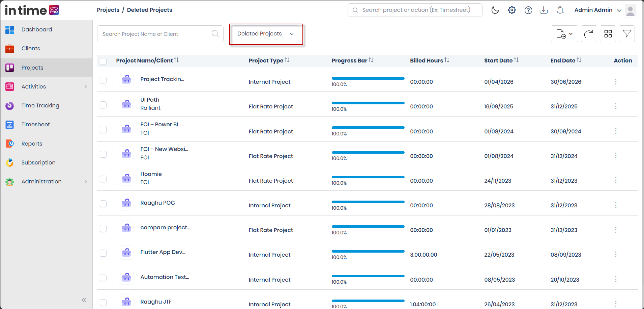Switch to grid view icon

608,34
